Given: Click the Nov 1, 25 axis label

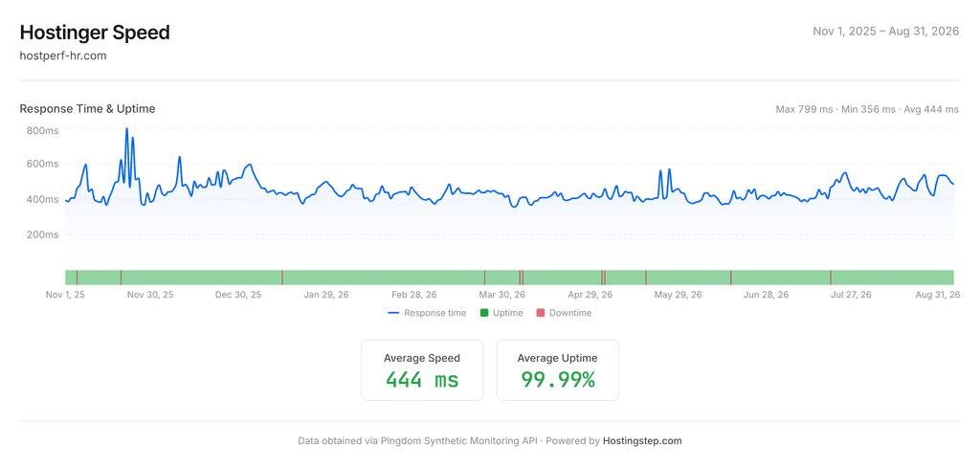Looking at the screenshot, I should [65, 295].
